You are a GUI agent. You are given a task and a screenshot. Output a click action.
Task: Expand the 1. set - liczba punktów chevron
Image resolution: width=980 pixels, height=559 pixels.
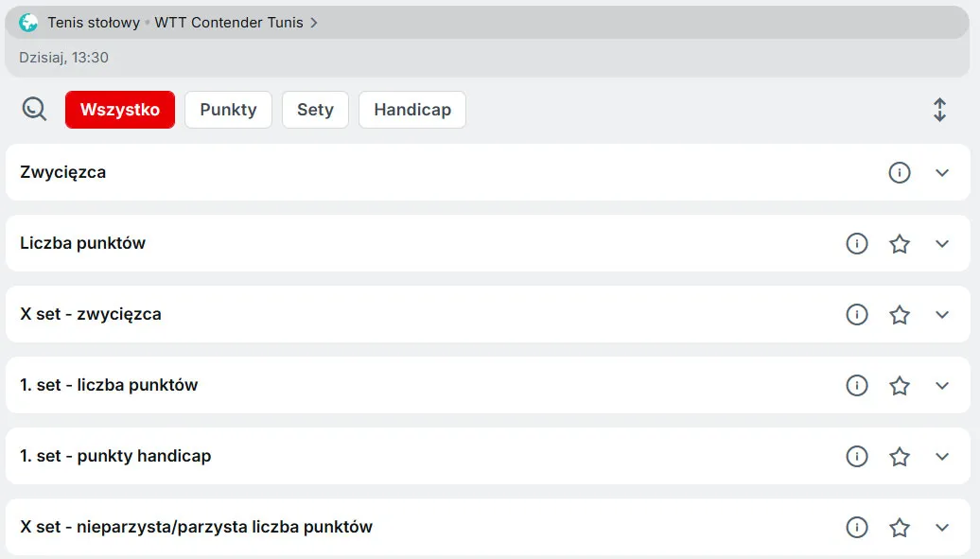(942, 385)
